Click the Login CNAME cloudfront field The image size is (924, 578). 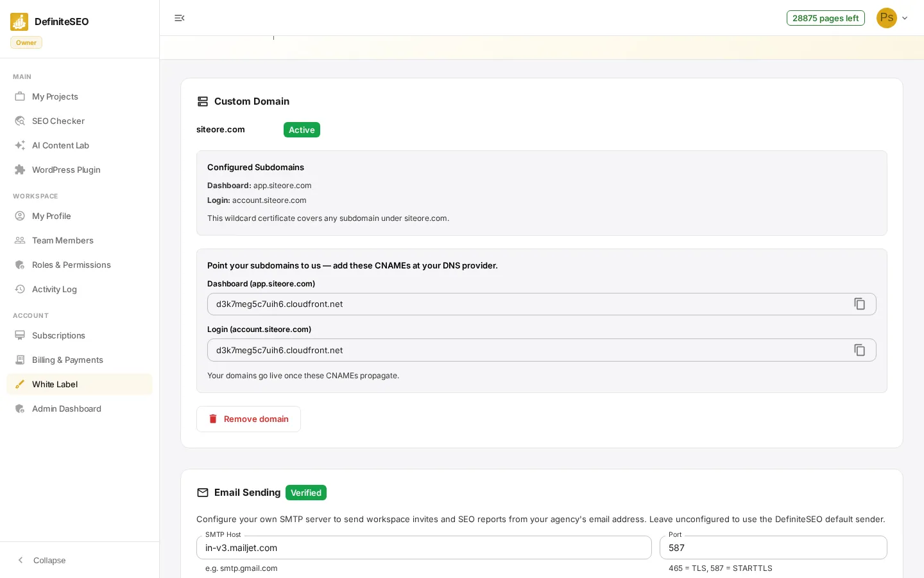coord(542,350)
